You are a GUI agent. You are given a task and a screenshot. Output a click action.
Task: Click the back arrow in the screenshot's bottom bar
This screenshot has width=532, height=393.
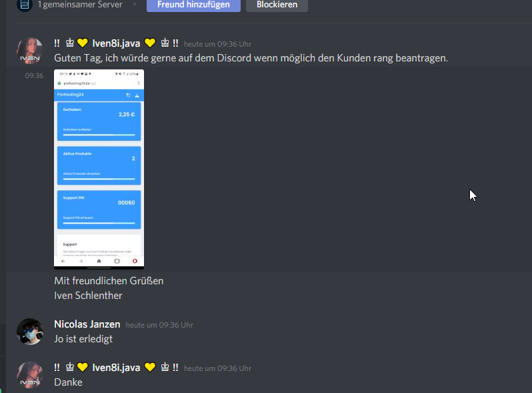pyautogui.click(x=63, y=261)
